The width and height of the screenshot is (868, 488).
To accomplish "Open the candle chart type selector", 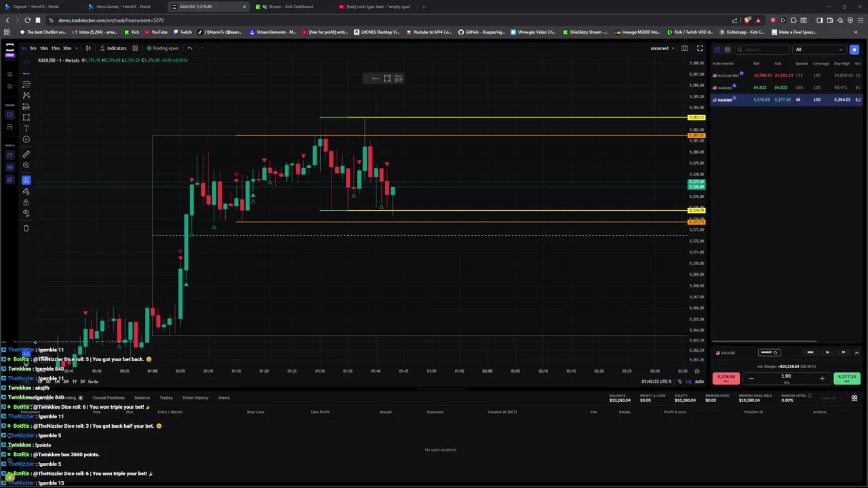I will pyautogui.click(x=88, y=48).
